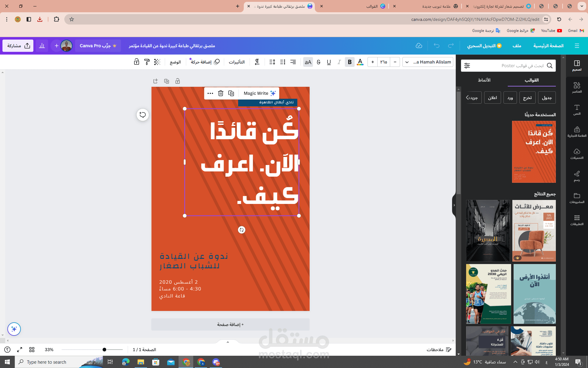Open the Draw (رسم) sidebar tool
This screenshot has width=588, height=368.
click(577, 176)
